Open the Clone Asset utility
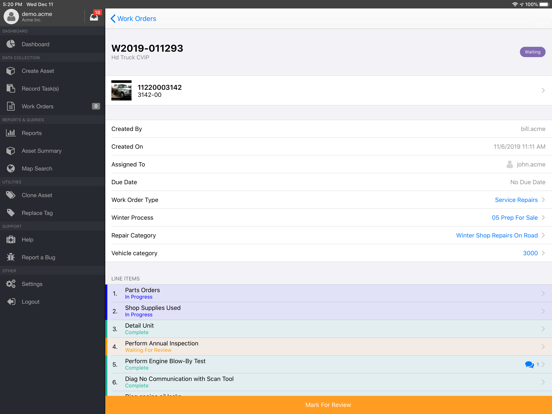This screenshot has height=414, width=552. 52,195
